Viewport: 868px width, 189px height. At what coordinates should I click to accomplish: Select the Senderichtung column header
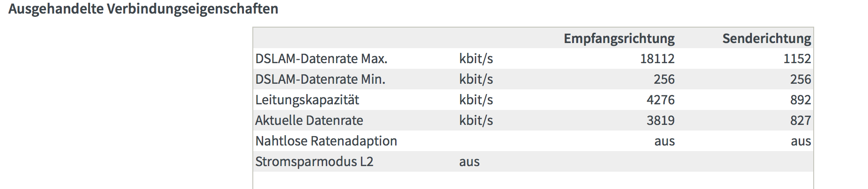pos(766,38)
